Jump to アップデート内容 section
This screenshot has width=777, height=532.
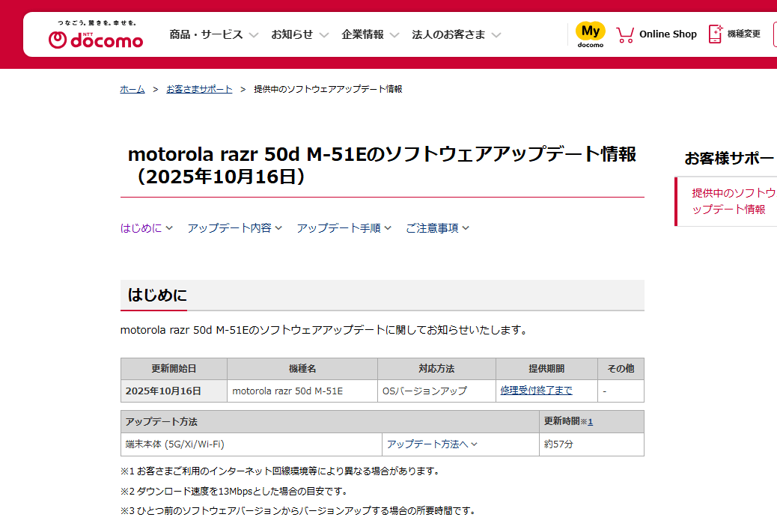click(x=234, y=228)
